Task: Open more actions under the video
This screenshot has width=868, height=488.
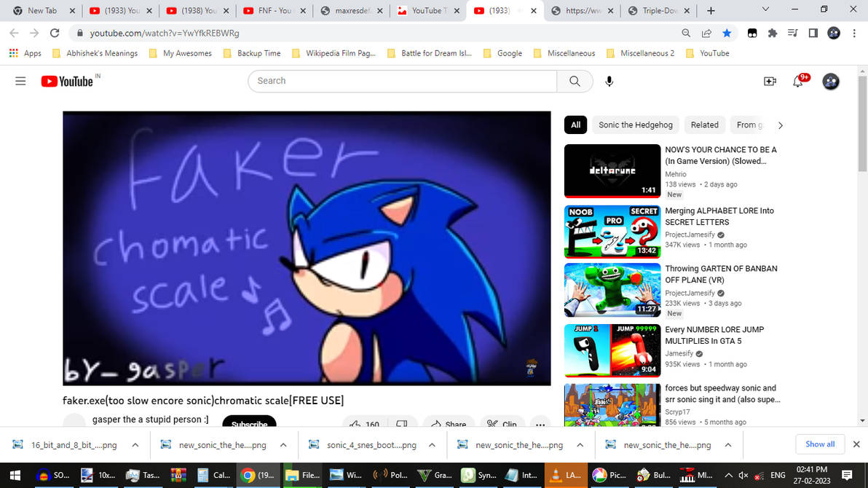Action: click(540, 424)
